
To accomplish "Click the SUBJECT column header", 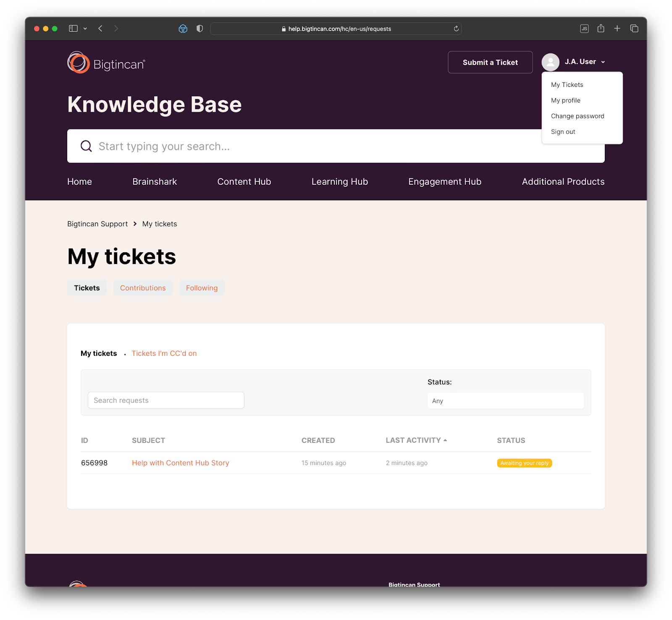I will [148, 440].
